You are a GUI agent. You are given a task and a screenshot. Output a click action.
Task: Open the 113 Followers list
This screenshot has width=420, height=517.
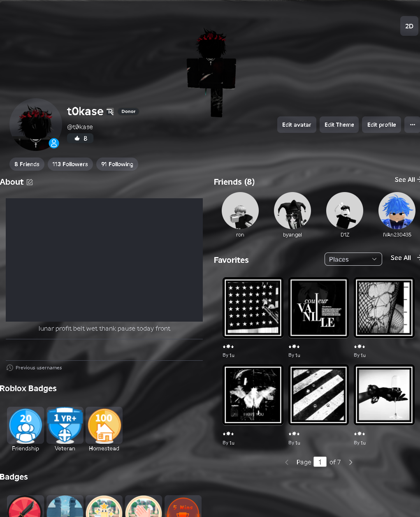70,164
